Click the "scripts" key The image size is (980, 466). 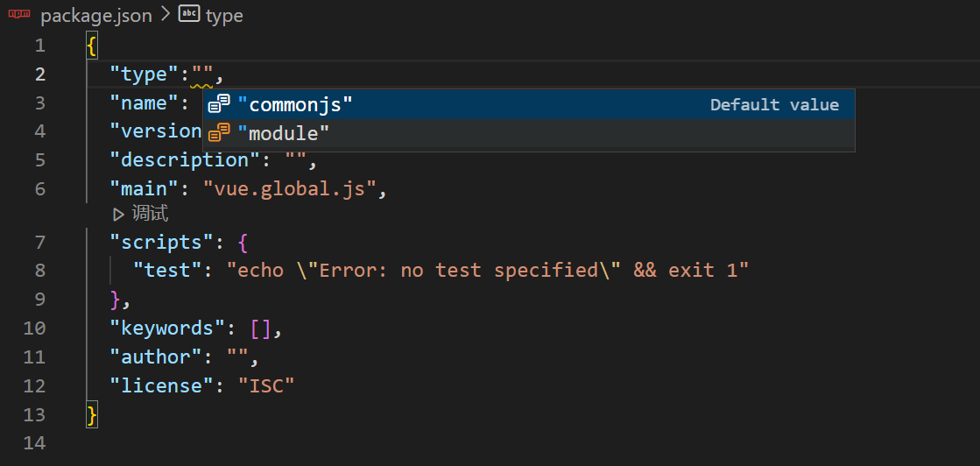[163, 242]
